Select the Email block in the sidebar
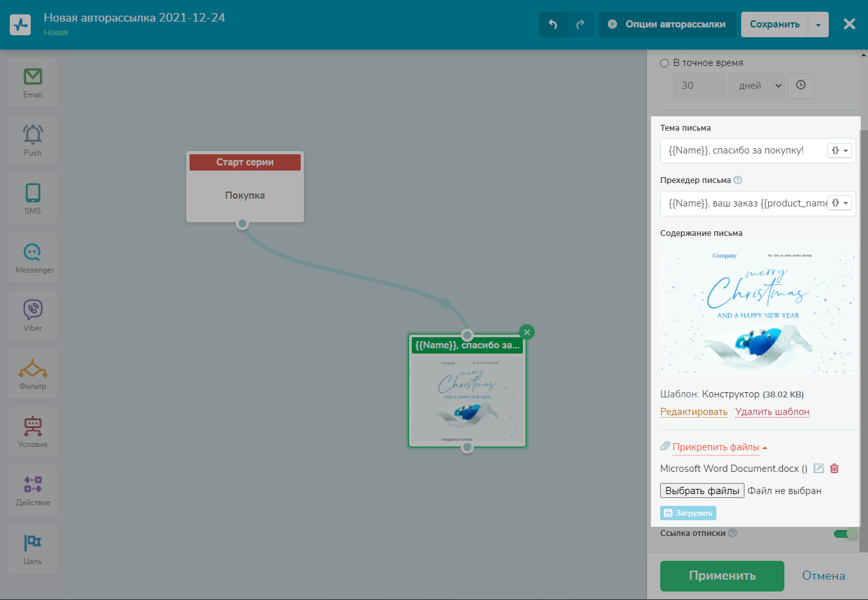868x600 pixels. tap(33, 82)
